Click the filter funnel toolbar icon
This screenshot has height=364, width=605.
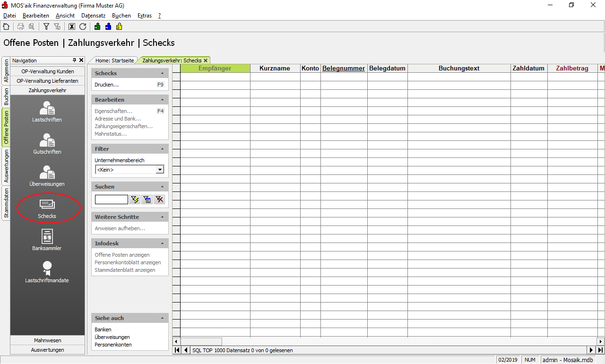(x=46, y=26)
